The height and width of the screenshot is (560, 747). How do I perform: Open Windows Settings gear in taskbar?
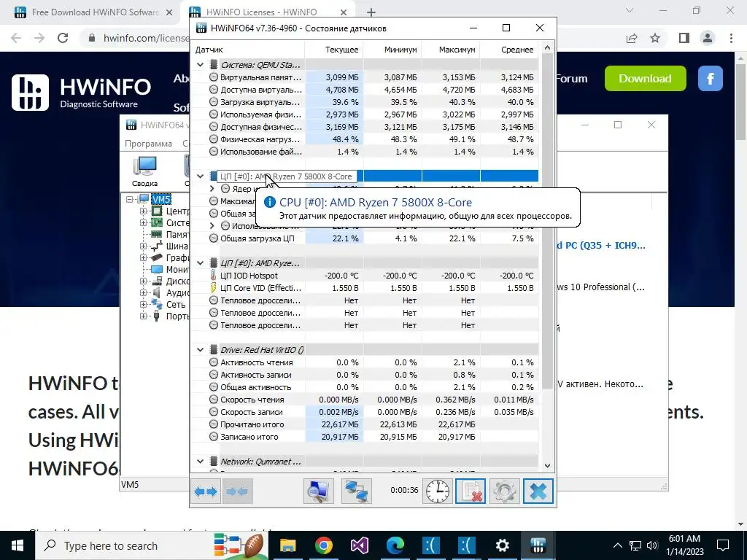[502, 545]
